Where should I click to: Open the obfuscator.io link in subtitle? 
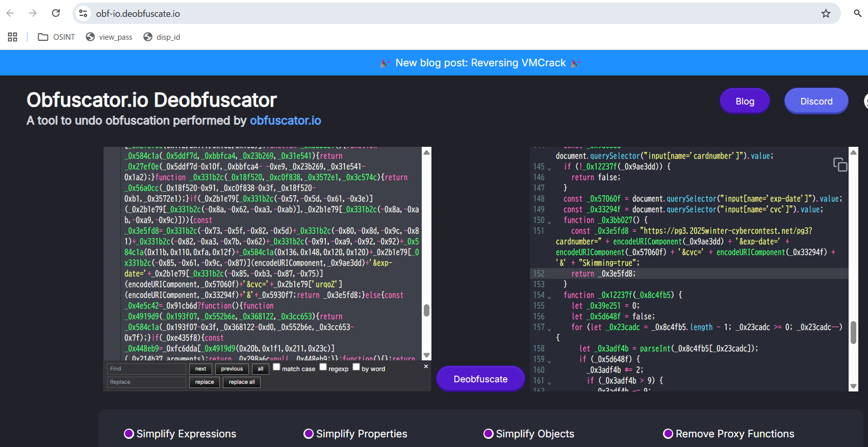[x=285, y=121]
